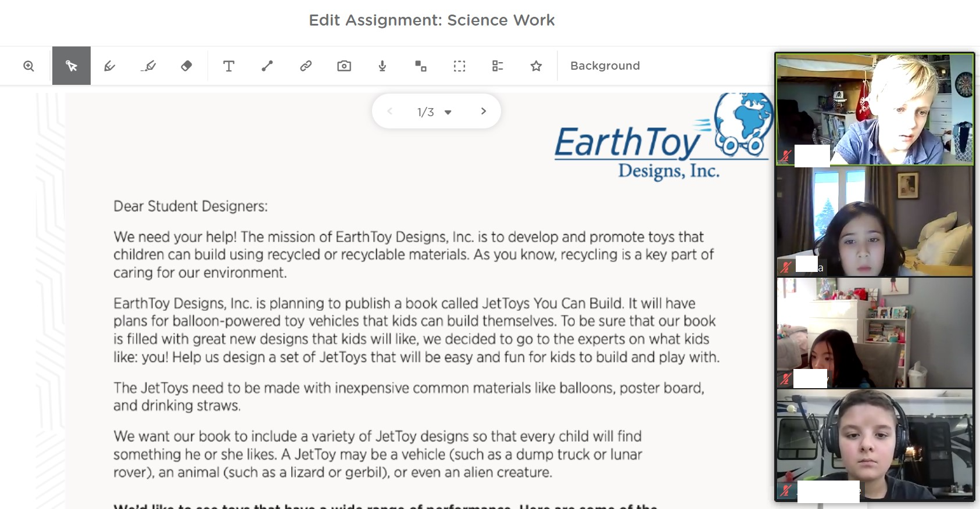Select the bottom video participant wearing headphones

[x=875, y=445]
